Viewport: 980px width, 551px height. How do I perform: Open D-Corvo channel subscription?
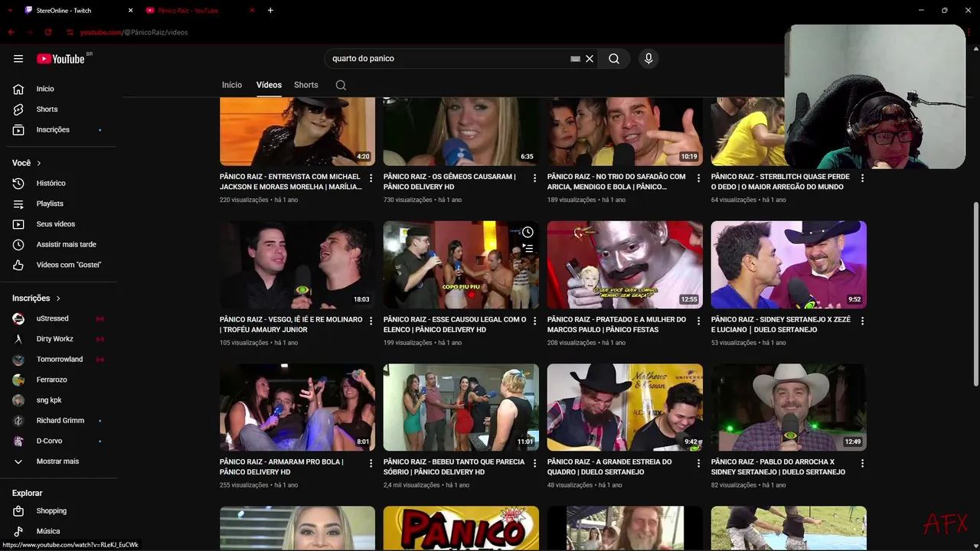(60, 441)
